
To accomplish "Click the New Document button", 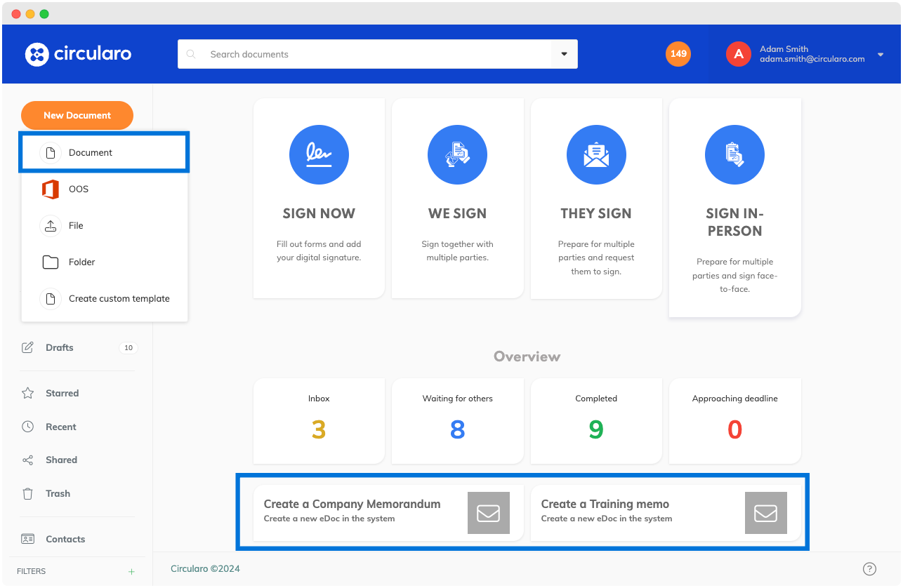I will pyautogui.click(x=77, y=115).
